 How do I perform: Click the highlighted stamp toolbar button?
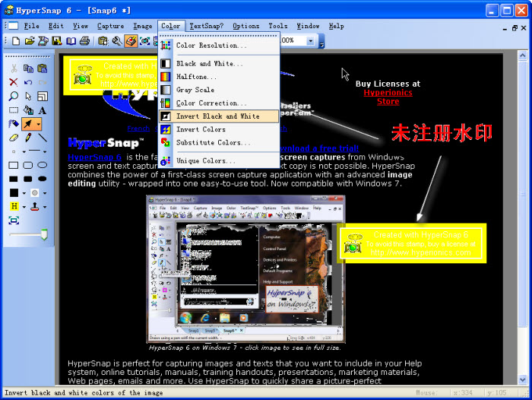click(x=131, y=41)
